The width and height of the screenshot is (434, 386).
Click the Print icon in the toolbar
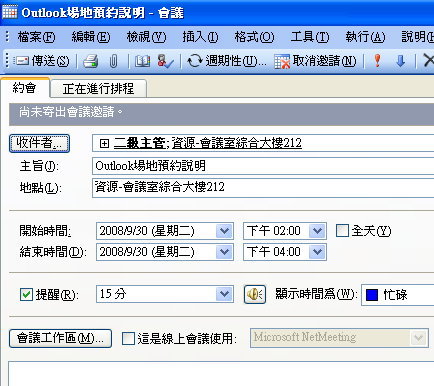pyautogui.click(x=91, y=61)
